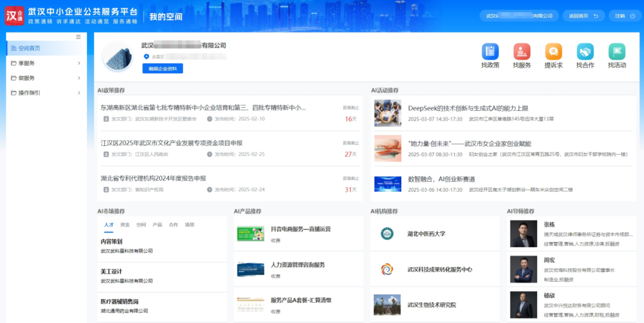This screenshot has width=644, height=323.
Task: Switch to the 产品 tab
Action: (x=157, y=225)
